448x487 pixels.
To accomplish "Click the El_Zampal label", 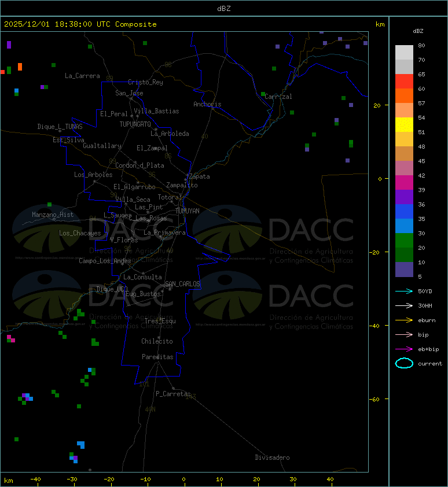I will coord(152,148).
